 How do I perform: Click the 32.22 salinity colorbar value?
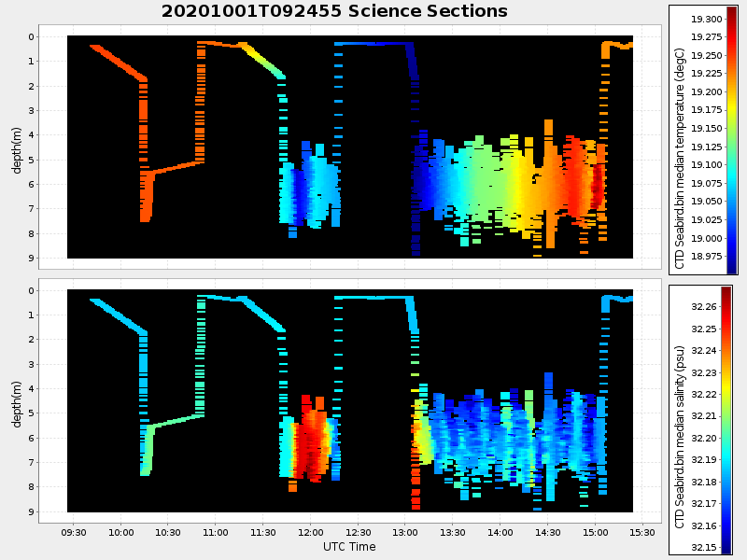point(704,395)
